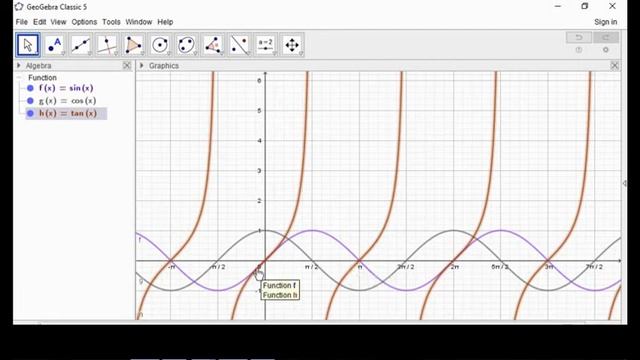Toggle visibility of f(x) = sin(x)
Screen dimensions: 640x360
30,88
